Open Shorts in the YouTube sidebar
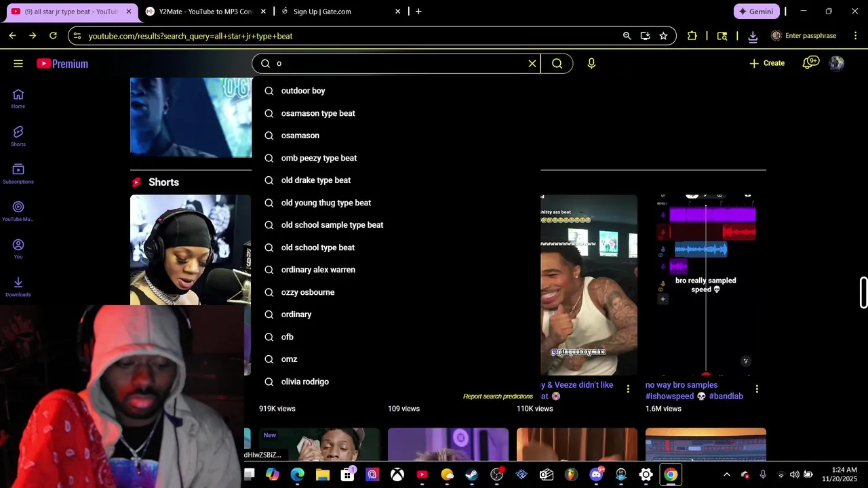 (x=18, y=136)
